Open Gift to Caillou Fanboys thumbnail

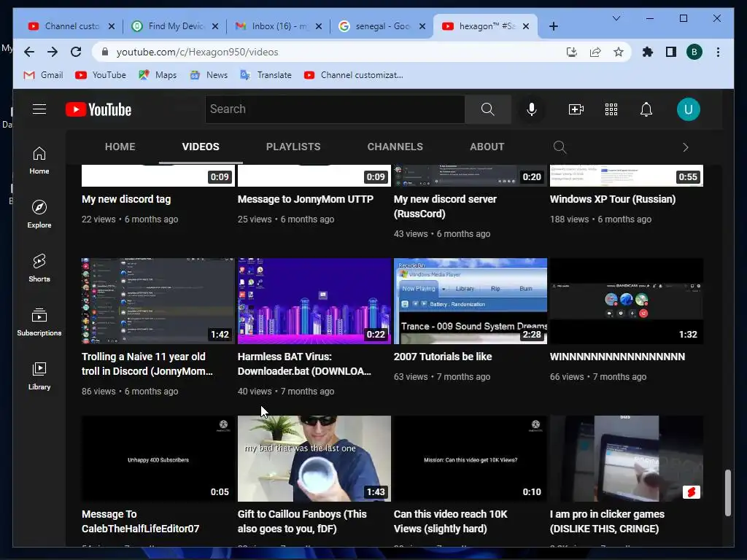click(314, 459)
